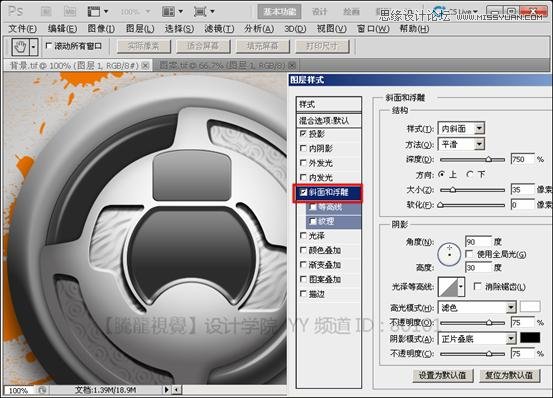This screenshot has width=553, height=398.
Task: Click the highlight white color swatch
Action: 530,307
